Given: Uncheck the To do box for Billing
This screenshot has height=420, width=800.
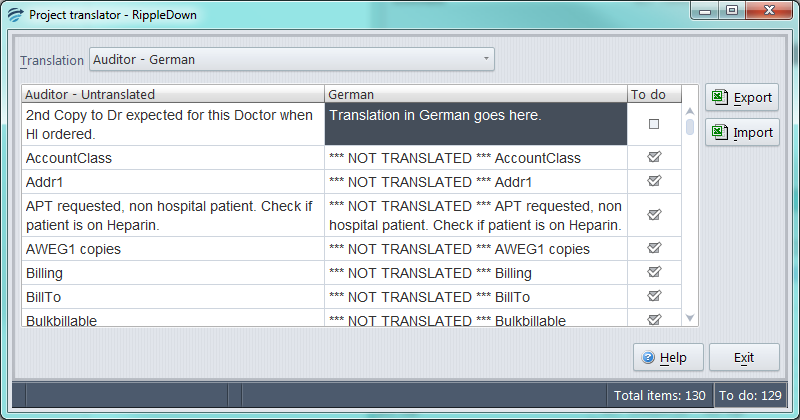Looking at the screenshot, I should (654, 272).
